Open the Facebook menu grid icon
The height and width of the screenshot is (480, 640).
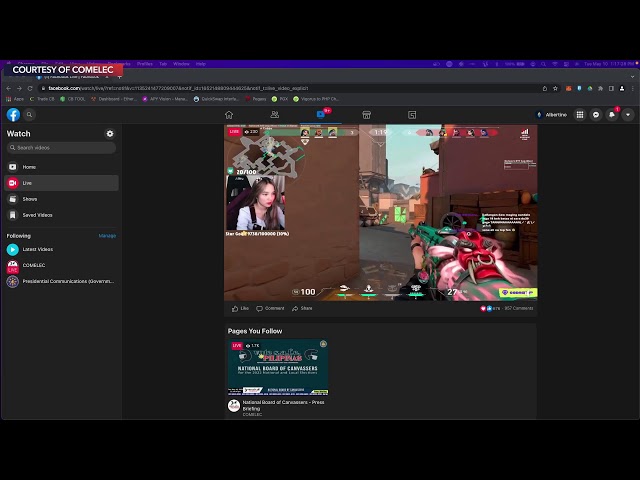tap(580, 115)
